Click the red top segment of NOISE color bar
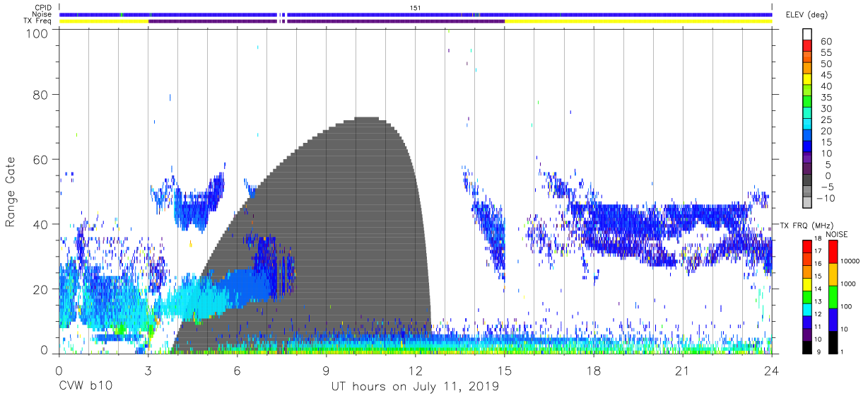868x401 pixels. (x=832, y=252)
